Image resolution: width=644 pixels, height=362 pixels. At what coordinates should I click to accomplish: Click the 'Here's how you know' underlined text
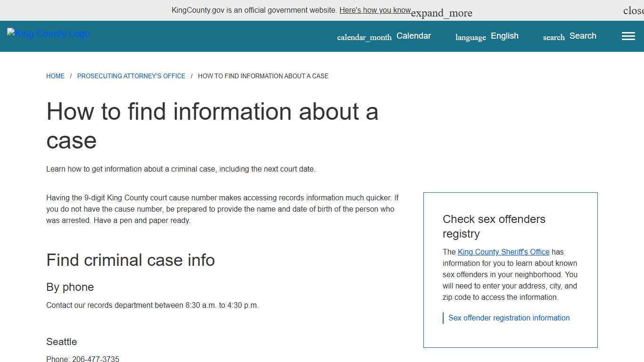tap(375, 10)
